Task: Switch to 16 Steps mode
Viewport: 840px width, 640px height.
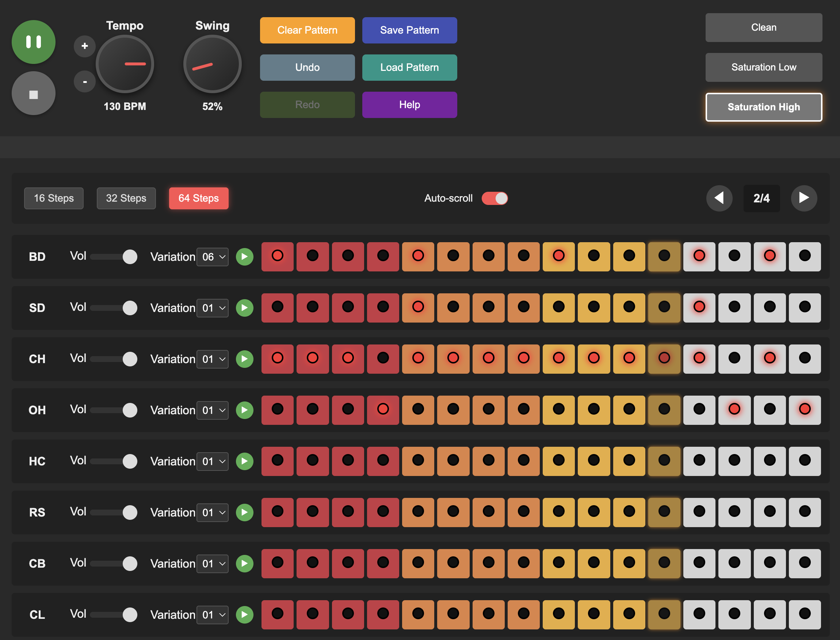Action: click(54, 198)
